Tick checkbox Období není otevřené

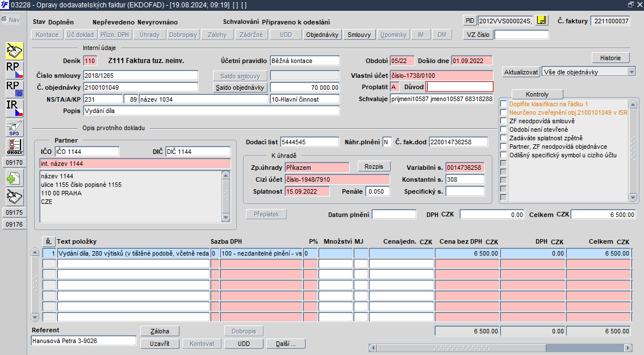click(x=504, y=130)
